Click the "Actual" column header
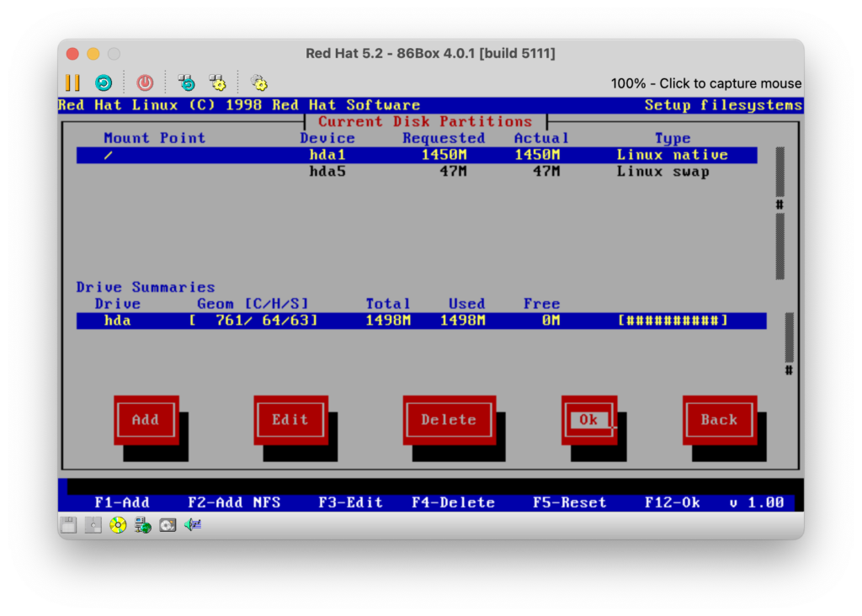The width and height of the screenshot is (862, 616). point(541,138)
